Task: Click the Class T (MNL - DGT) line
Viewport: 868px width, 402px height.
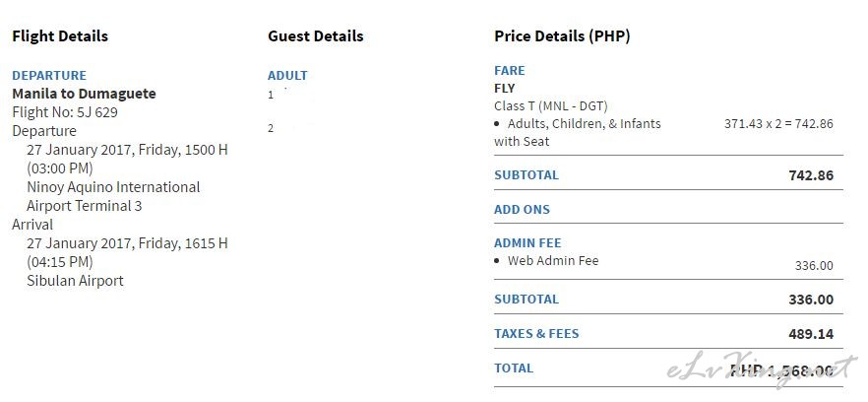Action: point(551,105)
